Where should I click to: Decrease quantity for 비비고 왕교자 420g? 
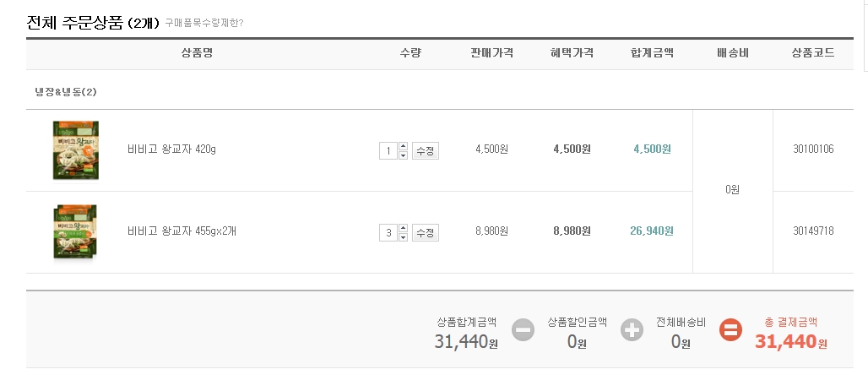[x=403, y=155]
